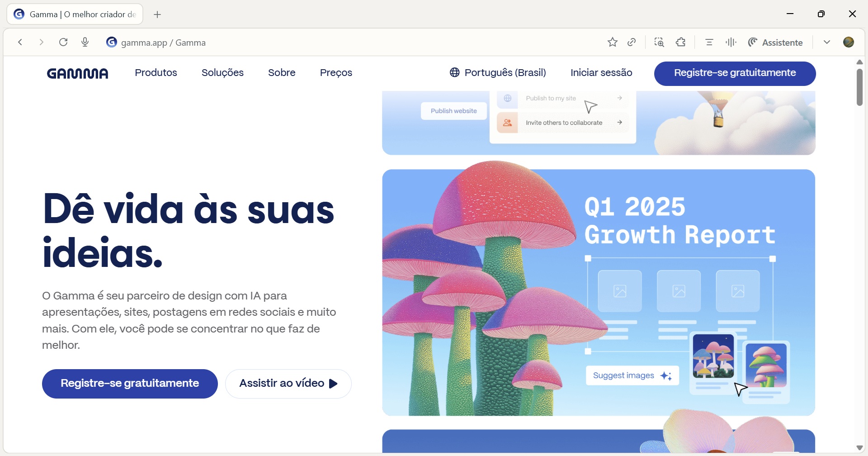Play the Assistir ao vídeo button
868x456 pixels.
[x=288, y=383]
